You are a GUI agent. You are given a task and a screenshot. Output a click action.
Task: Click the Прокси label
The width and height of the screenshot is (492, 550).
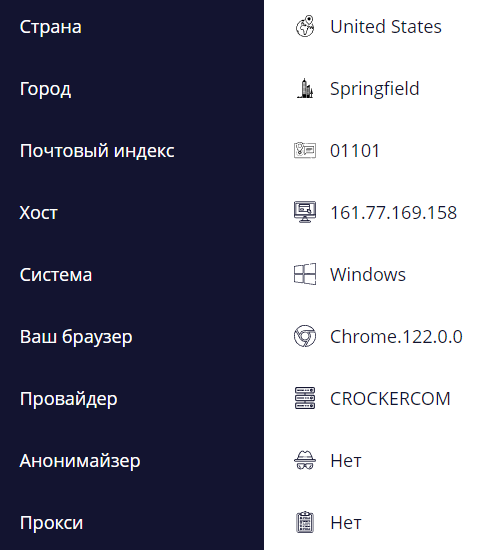coord(51,523)
